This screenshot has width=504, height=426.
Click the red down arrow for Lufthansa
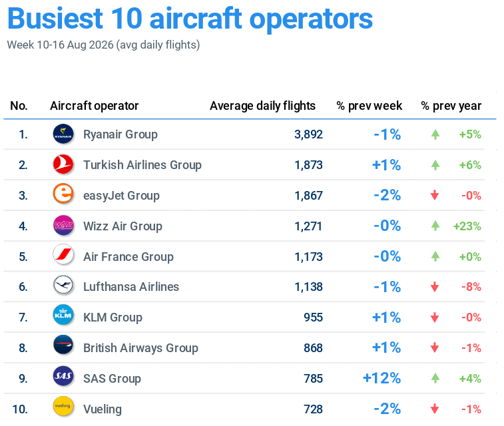[x=435, y=287]
